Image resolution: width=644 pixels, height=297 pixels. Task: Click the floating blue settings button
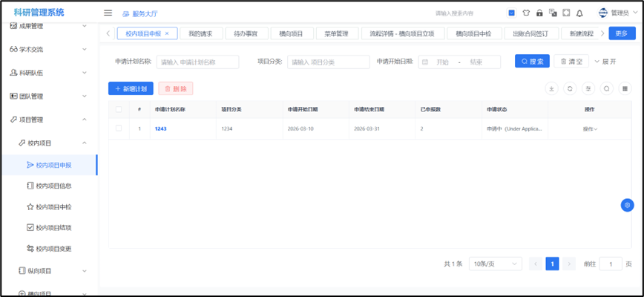pyautogui.click(x=627, y=205)
